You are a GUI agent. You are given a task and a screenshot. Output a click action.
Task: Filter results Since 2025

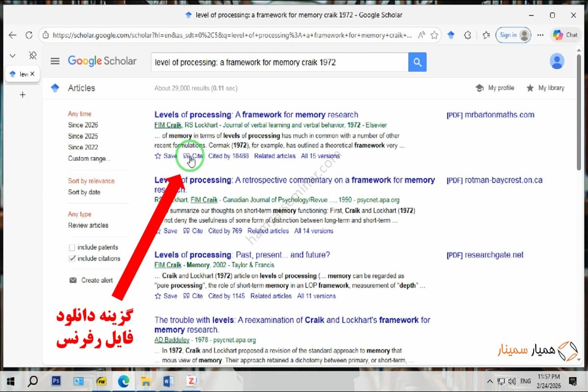point(83,136)
